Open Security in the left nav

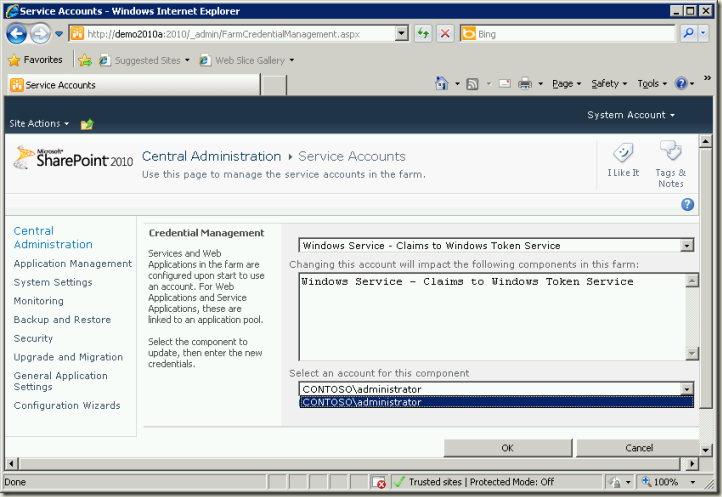[x=33, y=339]
